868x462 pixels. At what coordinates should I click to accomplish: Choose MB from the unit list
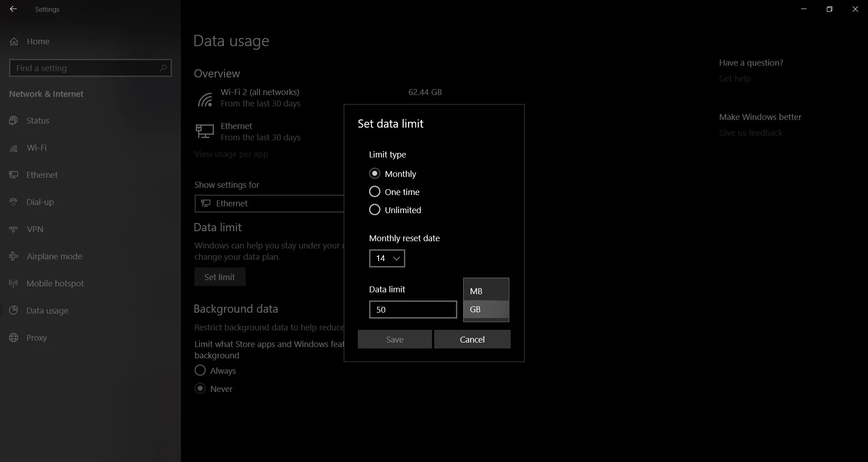[486, 291]
